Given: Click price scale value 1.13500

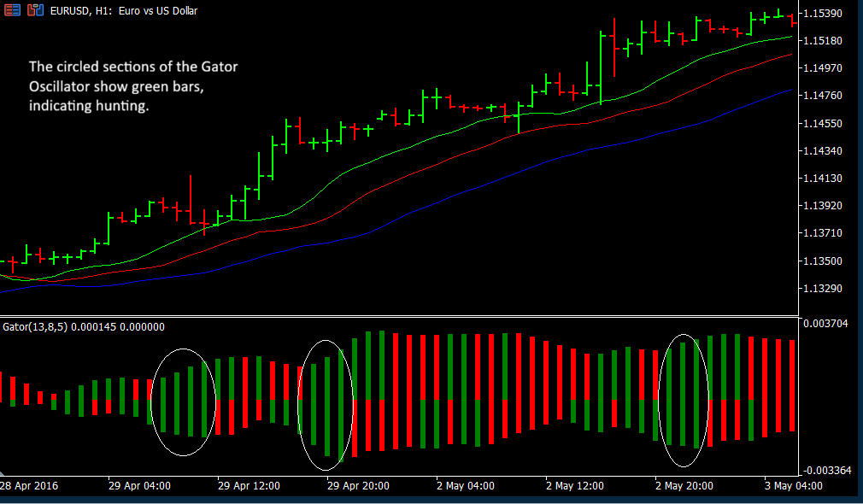Looking at the screenshot, I should tap(823, 261).
